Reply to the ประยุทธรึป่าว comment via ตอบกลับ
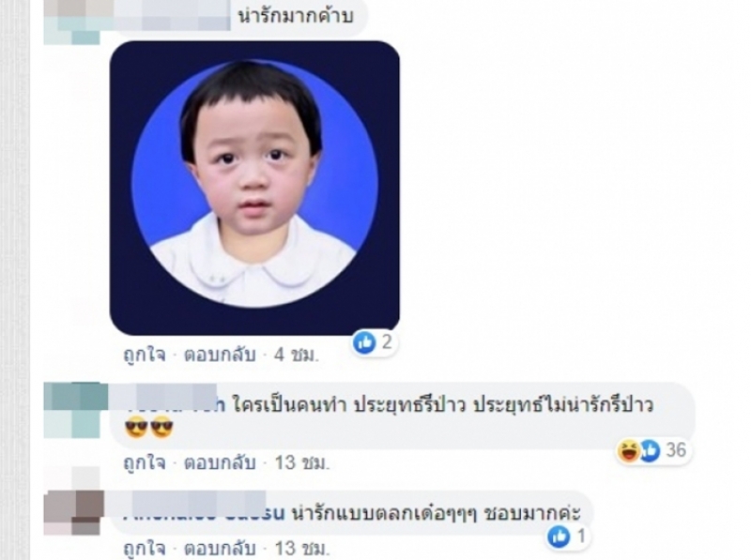The image size is (751, 560). (221, 462)
